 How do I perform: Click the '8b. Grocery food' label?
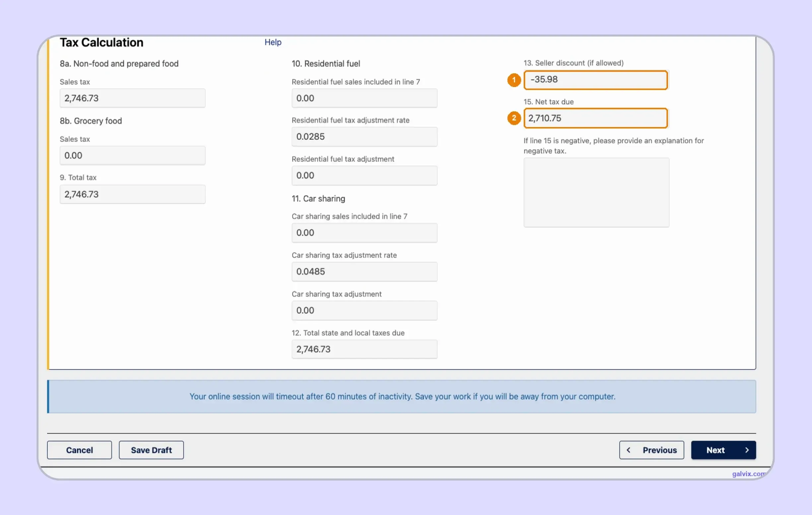(x=91, y=121)
